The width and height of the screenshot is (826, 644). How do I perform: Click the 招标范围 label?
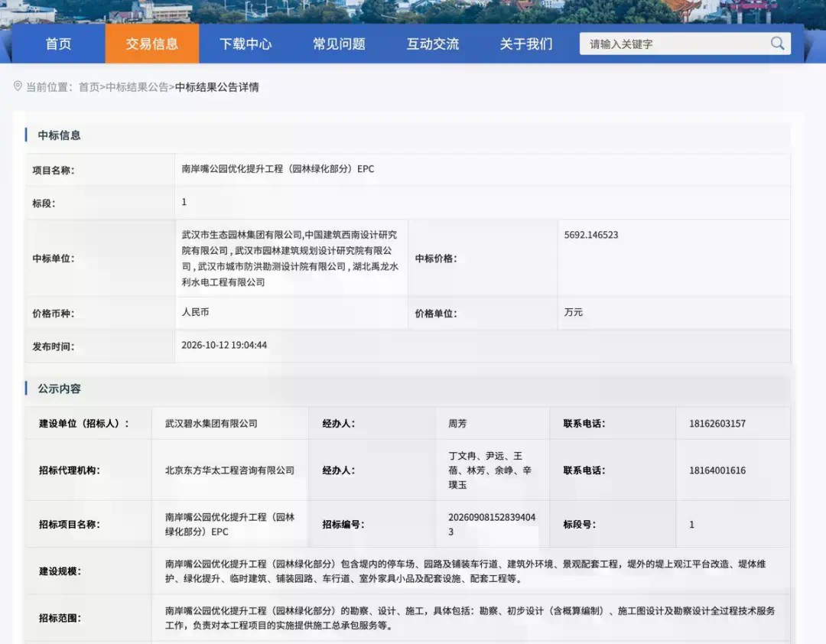[x=60, y=618]
